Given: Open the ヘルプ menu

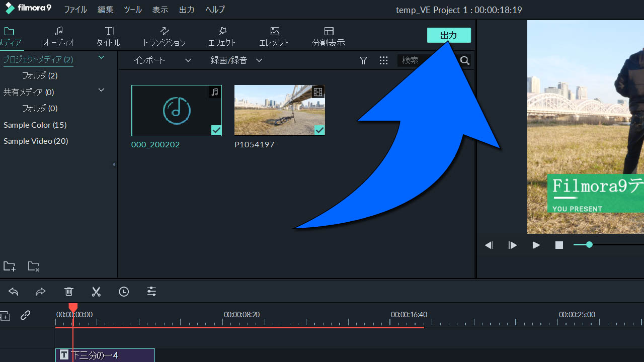Looking at the screenshot, I should pos(215,10).
